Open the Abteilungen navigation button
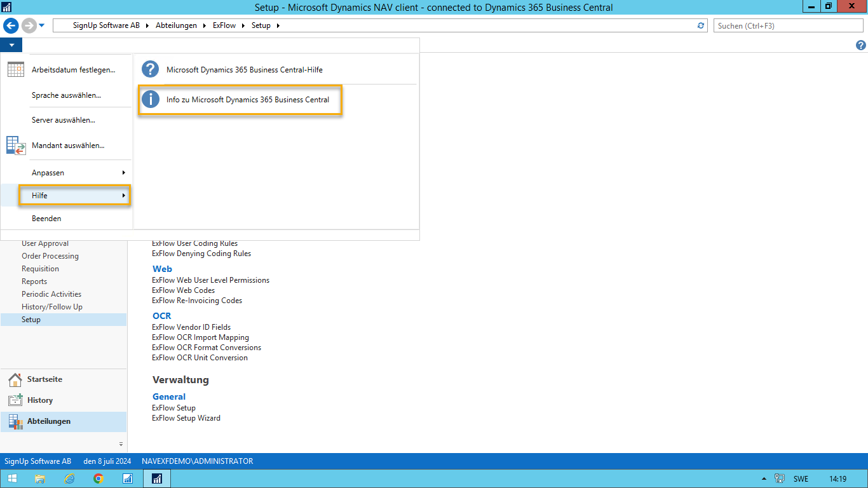Viewport: 868px width, 488px height. click(64, 421)
